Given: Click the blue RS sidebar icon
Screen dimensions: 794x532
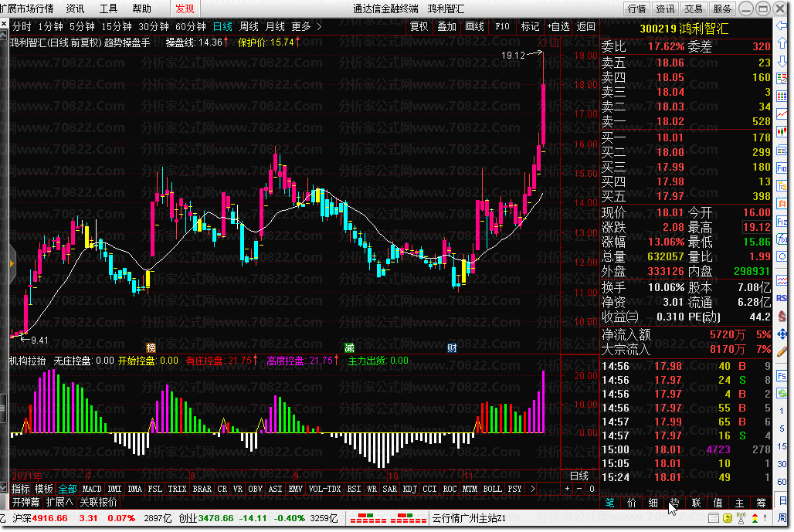Looking at the screenshot, I should point(782,299).
